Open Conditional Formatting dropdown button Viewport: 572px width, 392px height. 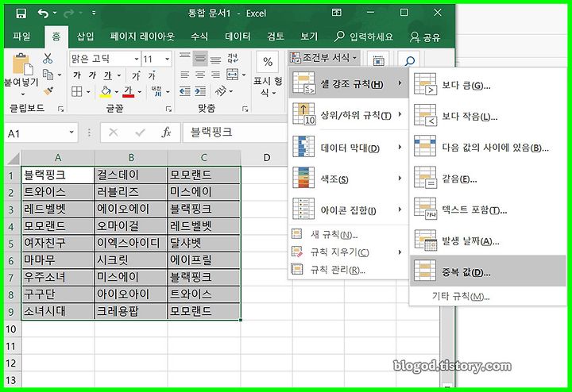point(323,58)
